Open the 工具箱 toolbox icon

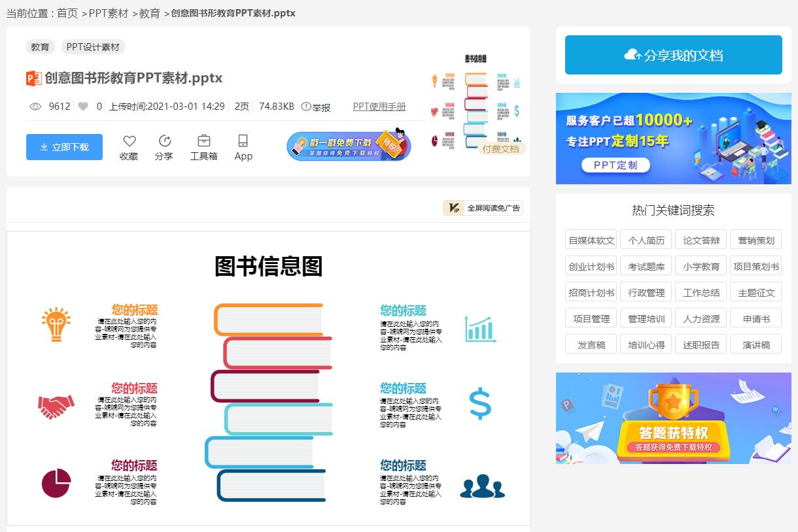click(203, 140)
